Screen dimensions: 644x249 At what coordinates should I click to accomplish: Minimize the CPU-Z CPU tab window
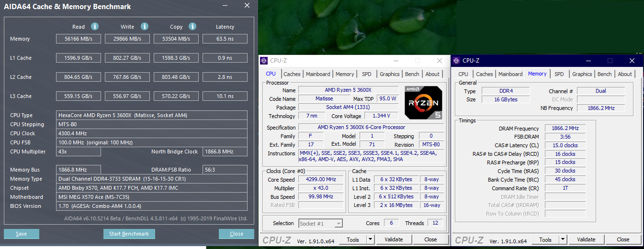click(395, 61)
